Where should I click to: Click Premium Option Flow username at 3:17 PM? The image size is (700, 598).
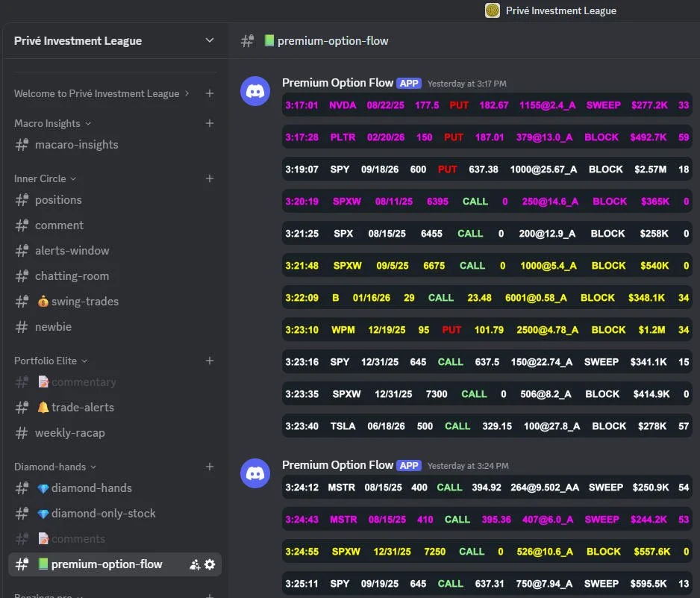click(337, 83)
